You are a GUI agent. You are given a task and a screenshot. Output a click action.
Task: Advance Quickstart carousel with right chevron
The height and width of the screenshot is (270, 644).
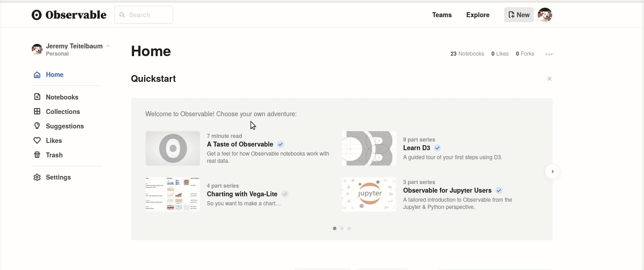[553, 172]
